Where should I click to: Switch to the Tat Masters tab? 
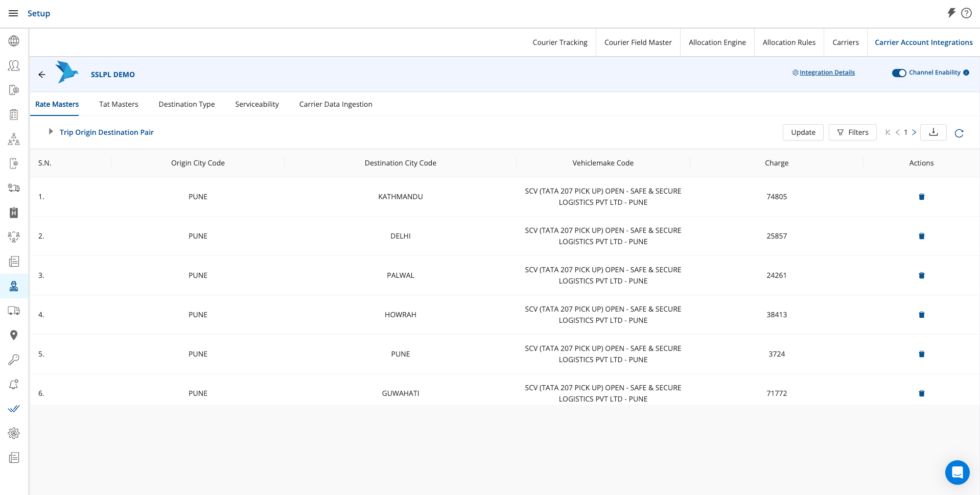tap(119, 104)
